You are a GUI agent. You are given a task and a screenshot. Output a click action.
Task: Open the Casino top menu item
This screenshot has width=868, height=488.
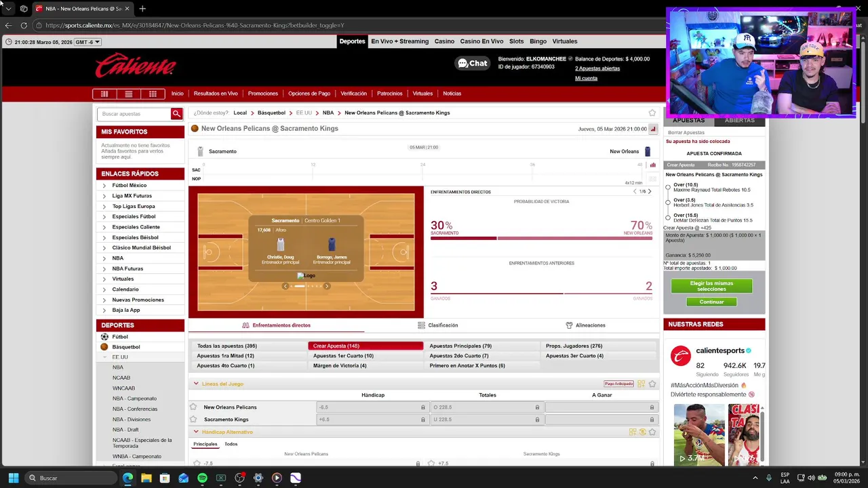444,41
